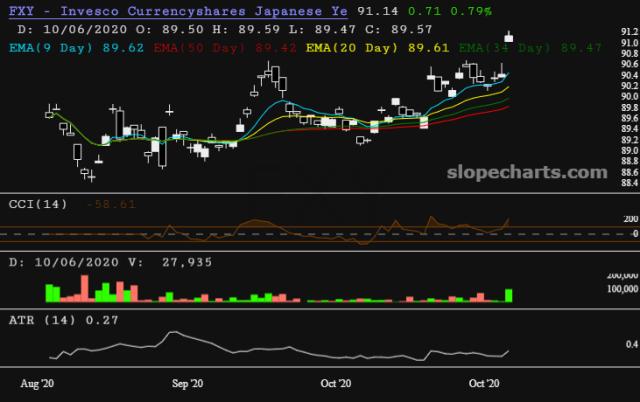
Task: Click the slopecharts.com watermark
Action: coord(527,173)
